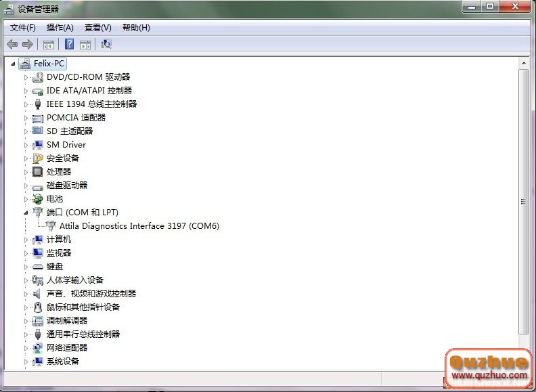Click the vertical scrollbar thumb
This screenshot has width=536, height=392.
click(x=523, y=202)
